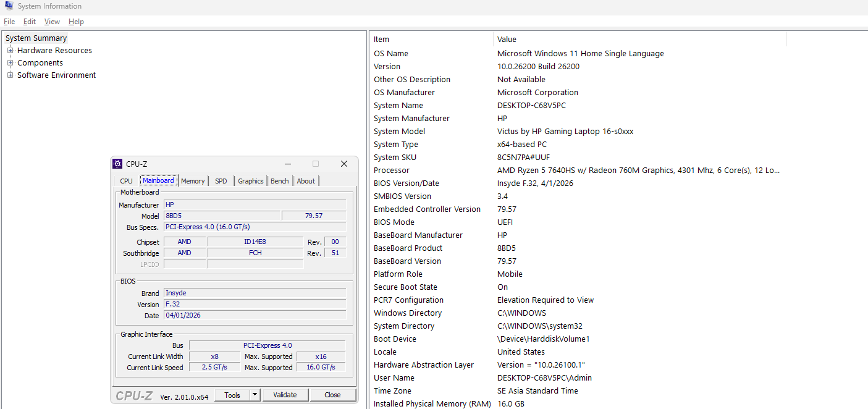This screenshot has width=868, height=409.
Task: Switch to the About tab in CPU-Z
Action: 306,181
